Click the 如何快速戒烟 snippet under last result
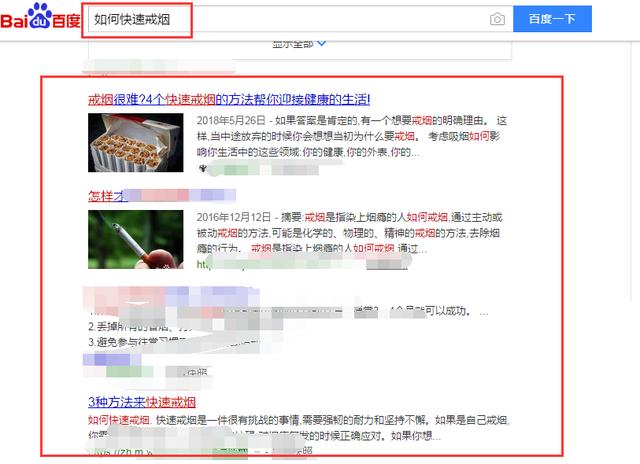This screenshot has height=464, width=640. (299, 428)
